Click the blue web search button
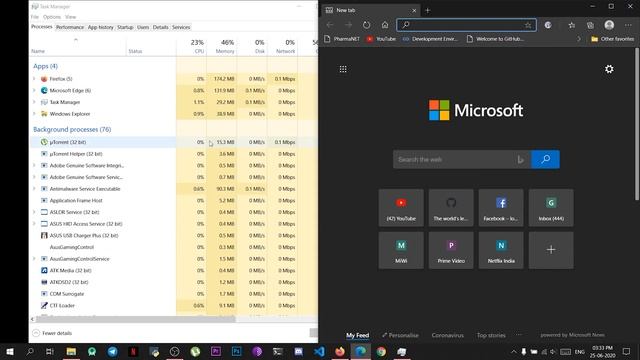The height and width of the screenshot is (360, 640). 545,159
